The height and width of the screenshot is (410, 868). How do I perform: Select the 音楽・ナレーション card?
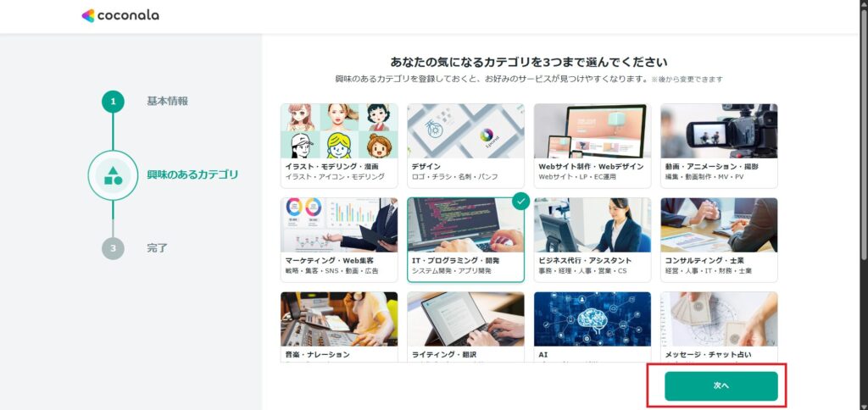(x=339, y=327)
